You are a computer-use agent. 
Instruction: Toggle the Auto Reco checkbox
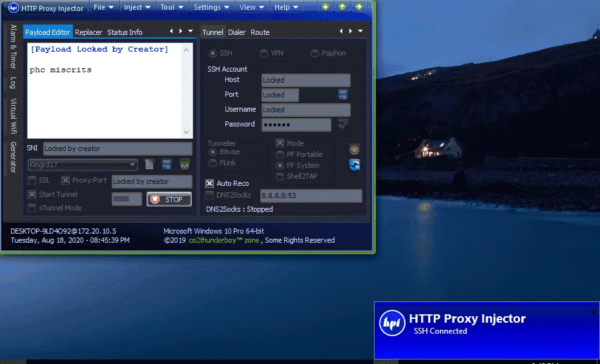point(209,183)
